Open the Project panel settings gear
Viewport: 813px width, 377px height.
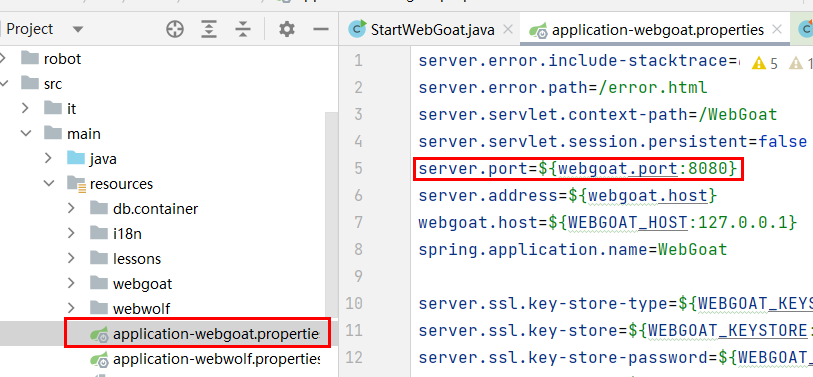click(x=287, y=29)
